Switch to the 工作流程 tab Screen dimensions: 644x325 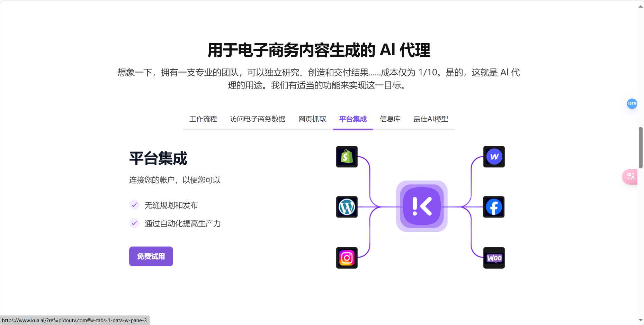[203, 119]
